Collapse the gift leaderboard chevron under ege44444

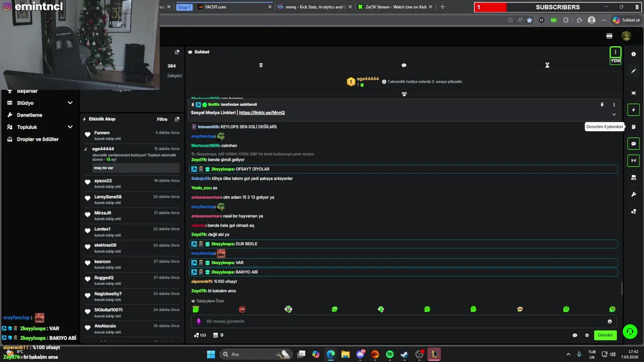tap(404, 94)
